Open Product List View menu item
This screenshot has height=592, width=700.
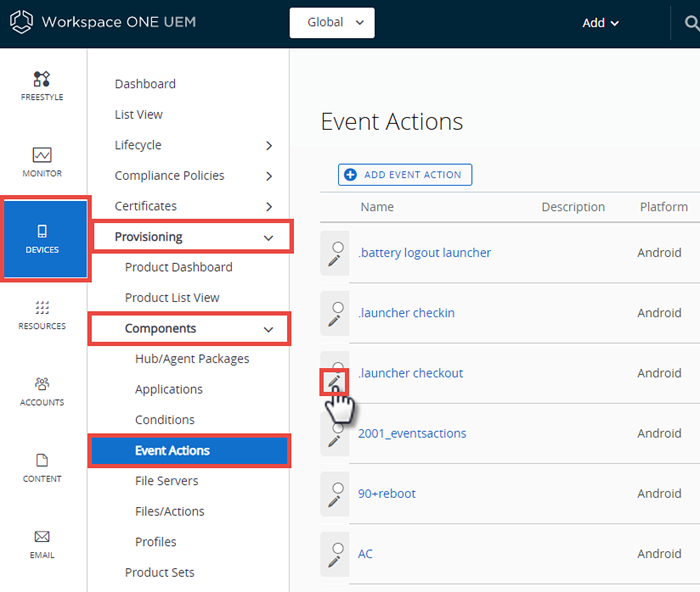pos(172,298)
